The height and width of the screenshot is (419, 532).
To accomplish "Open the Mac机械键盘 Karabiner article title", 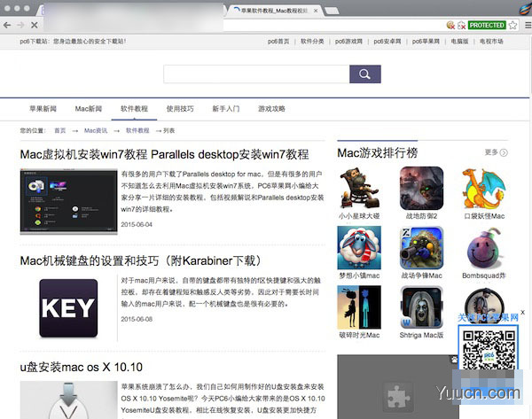I will (x=141, y=260).
